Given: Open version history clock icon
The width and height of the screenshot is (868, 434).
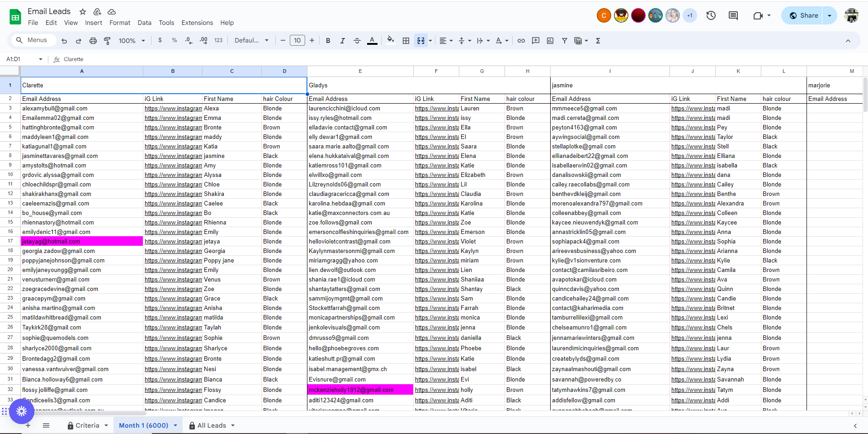Looking at the screenshot, I should 711,15.
